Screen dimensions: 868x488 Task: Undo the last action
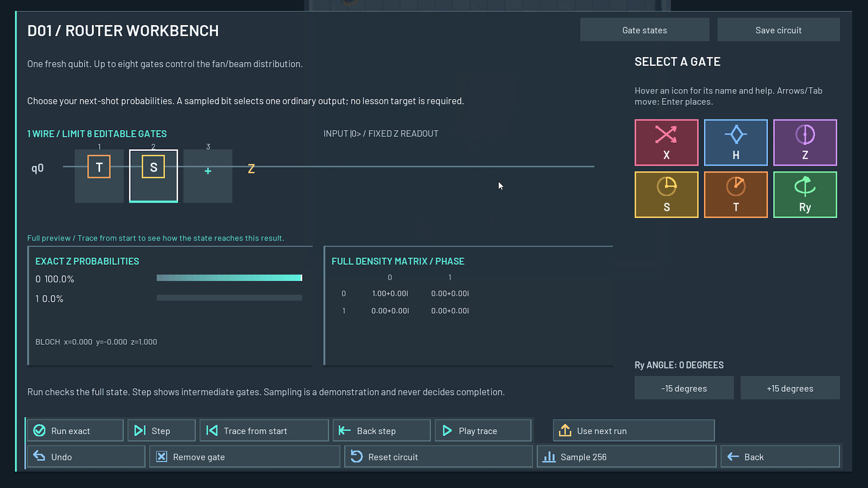[86, 457]
